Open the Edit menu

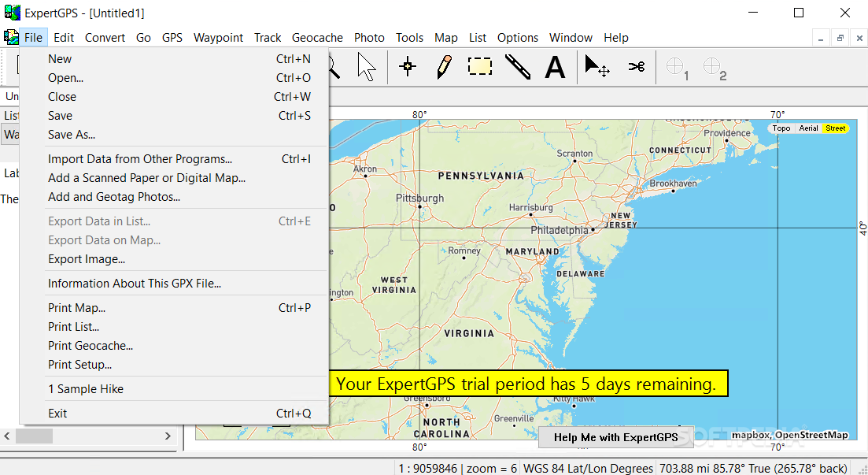[64, 37]
